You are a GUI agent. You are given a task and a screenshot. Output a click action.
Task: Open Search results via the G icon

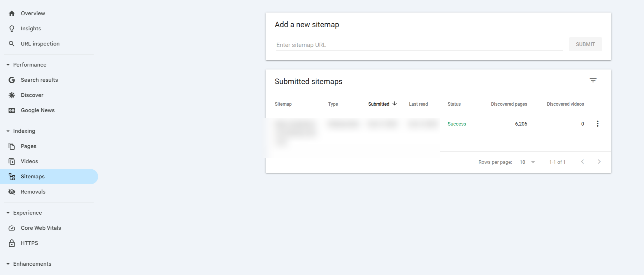(x=12, y=80)
